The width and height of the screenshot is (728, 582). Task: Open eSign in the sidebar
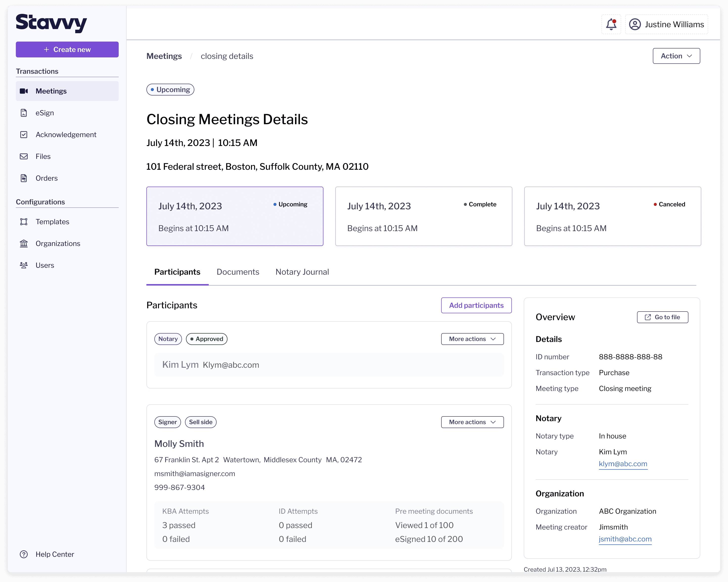67,113
